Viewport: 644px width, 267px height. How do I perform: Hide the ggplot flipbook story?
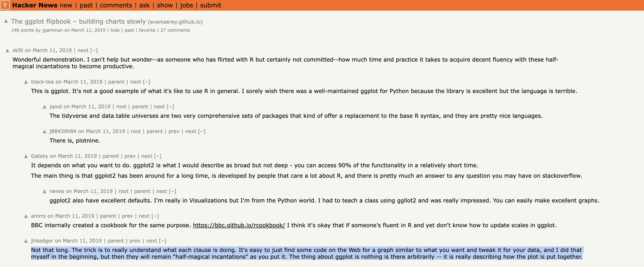pos(115,30)
